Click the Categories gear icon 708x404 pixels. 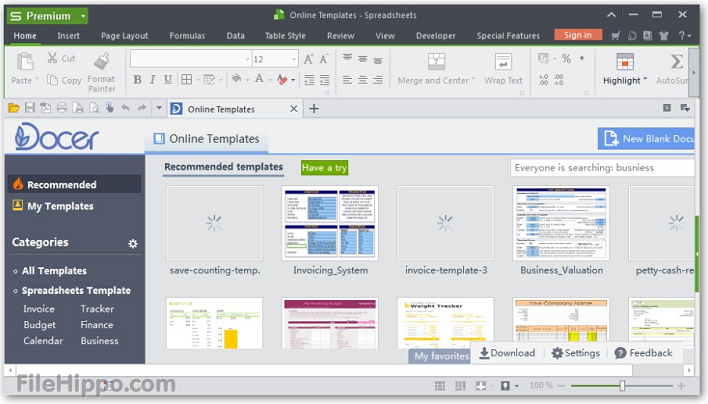click(x=133, y=244)
